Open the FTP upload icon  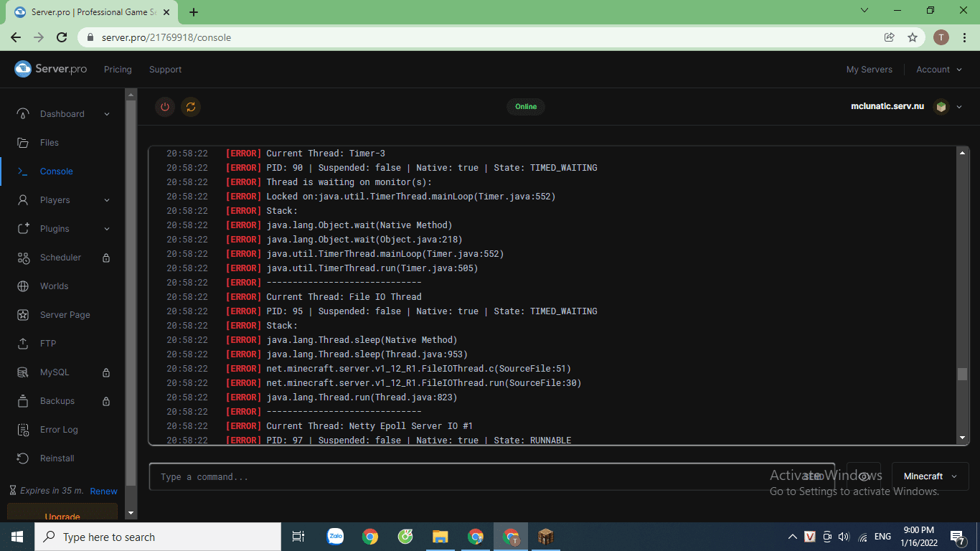tap(24, 344)
